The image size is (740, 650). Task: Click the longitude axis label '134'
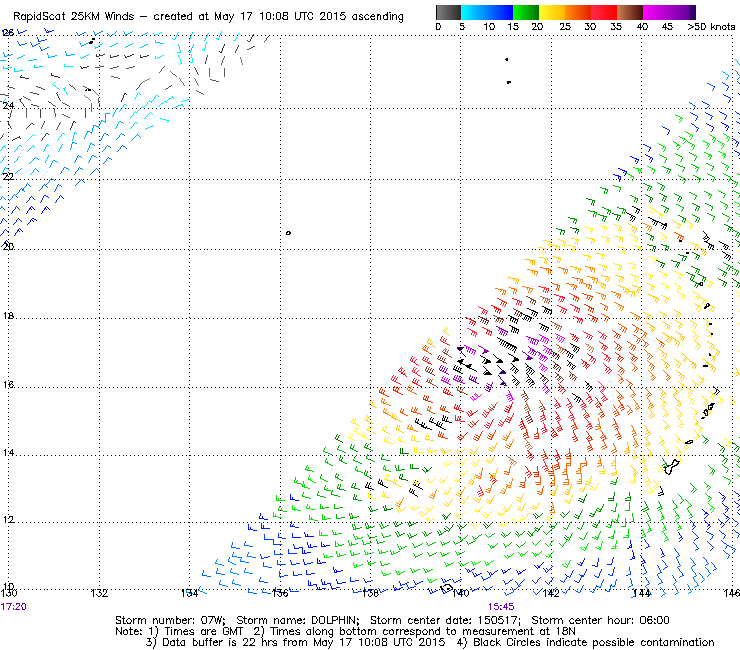pos(190,593)
